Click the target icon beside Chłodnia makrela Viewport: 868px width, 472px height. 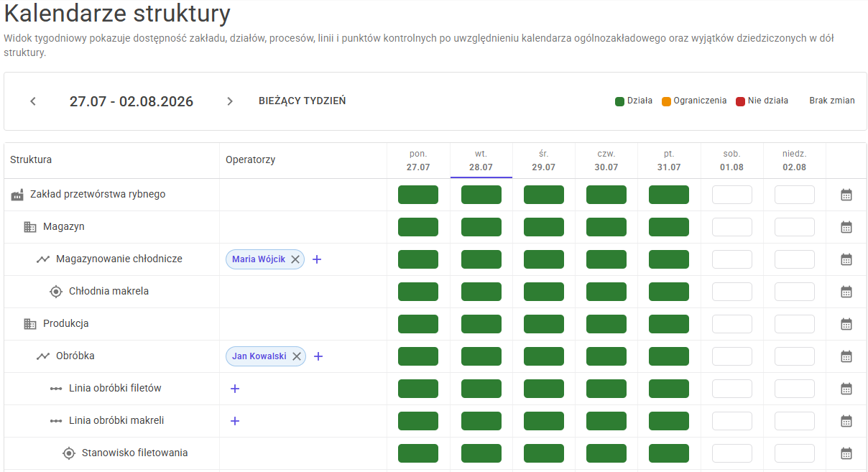point(56,292)
